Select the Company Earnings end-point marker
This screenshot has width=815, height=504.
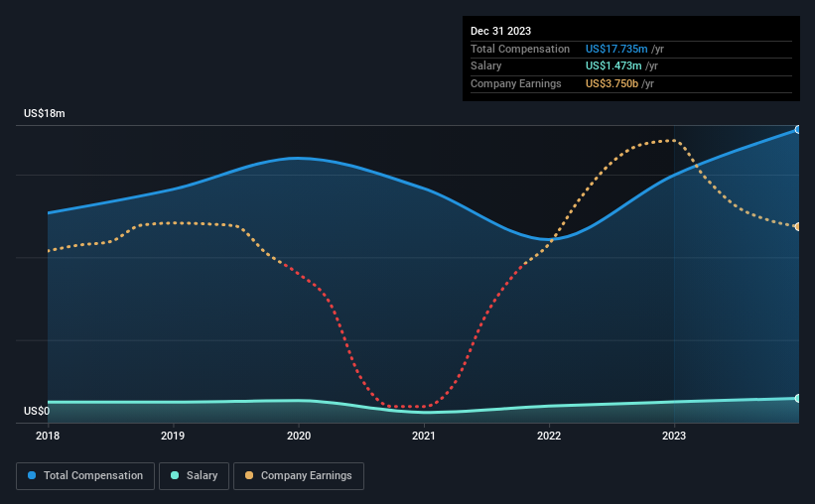point(798,226)
